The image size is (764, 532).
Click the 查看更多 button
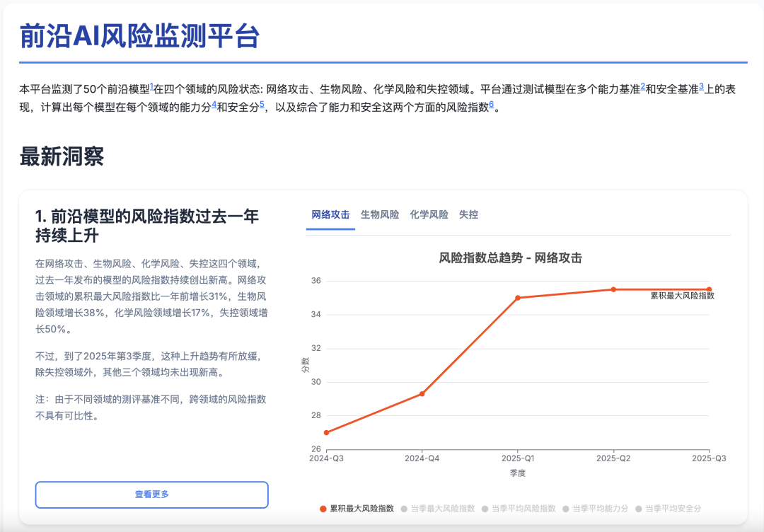[151, 495]
